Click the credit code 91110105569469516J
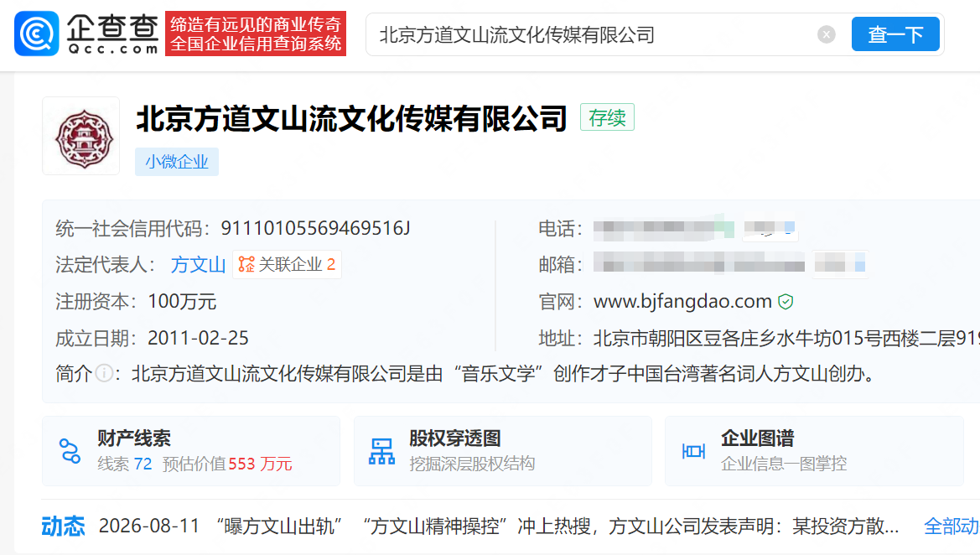 click(315, 228)
